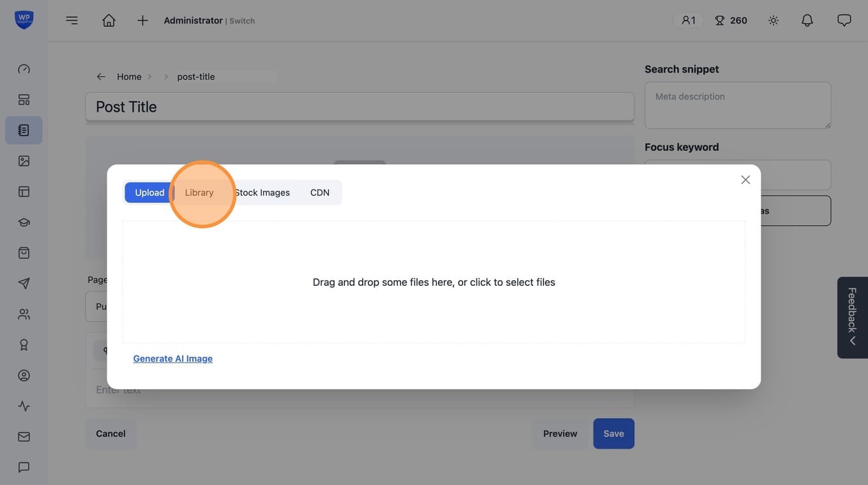This screenshot has height=485, width=868.
Task: Click the back arrow beside Home breadcrumb
Action: 101,77
